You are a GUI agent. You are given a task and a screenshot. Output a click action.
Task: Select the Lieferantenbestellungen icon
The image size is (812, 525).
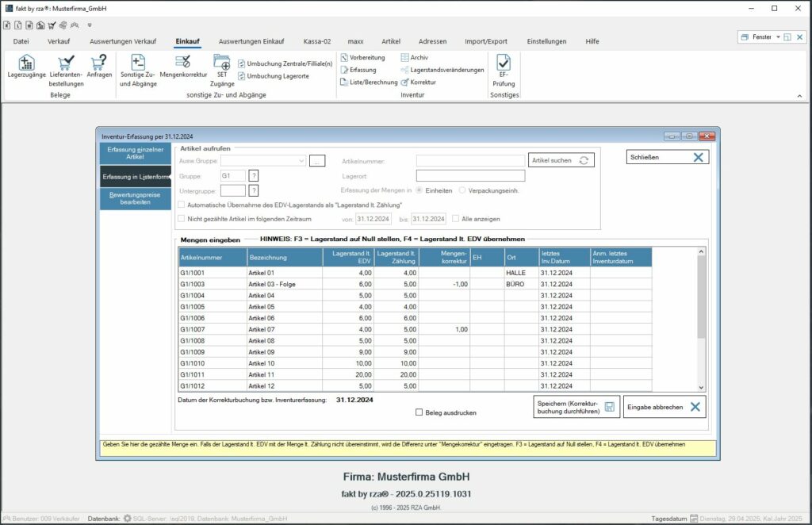pos(67,71)
